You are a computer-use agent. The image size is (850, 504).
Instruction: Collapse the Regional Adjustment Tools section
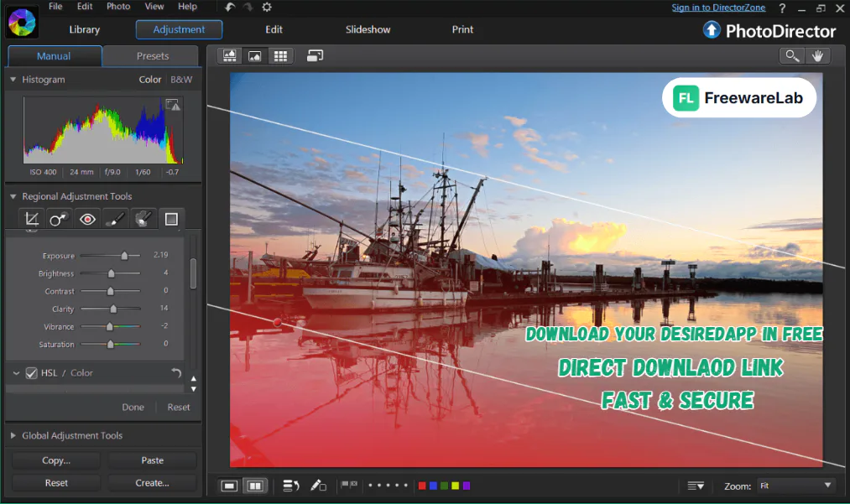[x=13, y=195]
